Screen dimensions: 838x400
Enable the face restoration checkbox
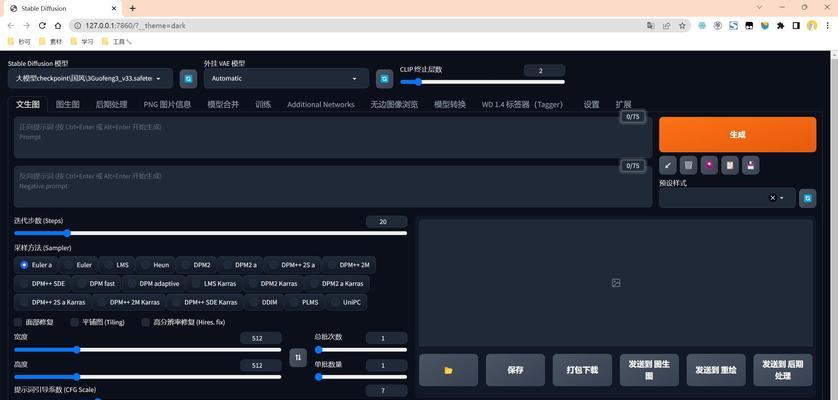pyautogui.click(x=18, y=322)
